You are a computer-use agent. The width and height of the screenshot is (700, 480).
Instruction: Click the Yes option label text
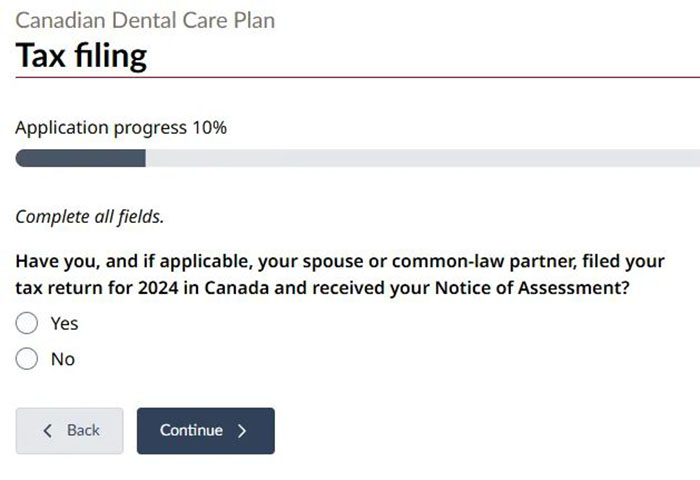[x=64, y=323]
